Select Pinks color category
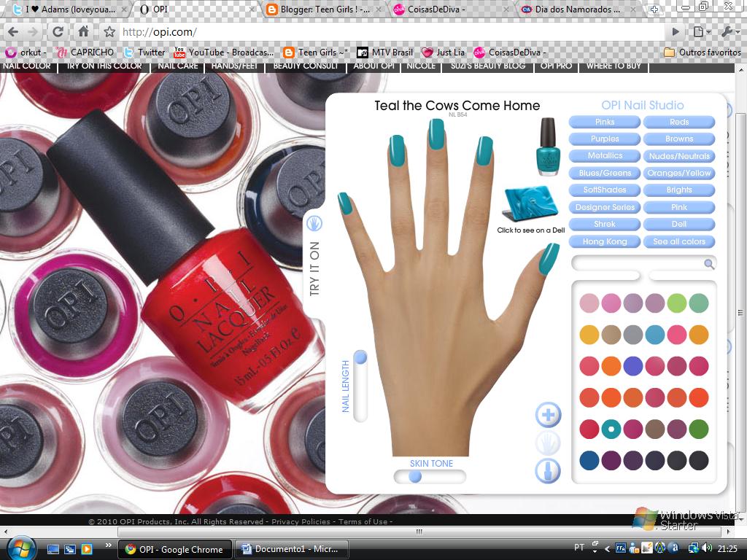Image resolution: width=747 pixels, height=560 pixels. pyautogui.click(x=605, y=122)
